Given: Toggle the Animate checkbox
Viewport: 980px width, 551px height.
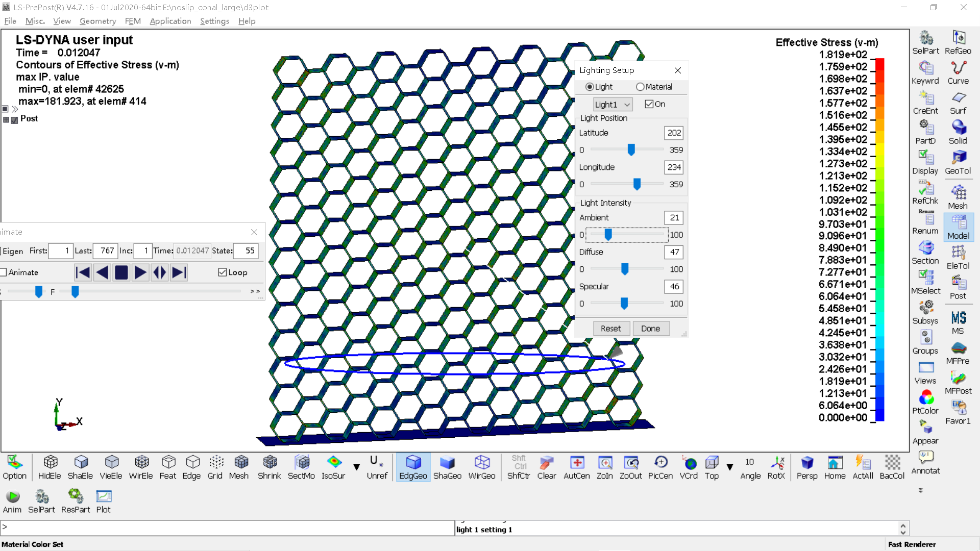Looking at the screenshot, I should click(6, 272).
